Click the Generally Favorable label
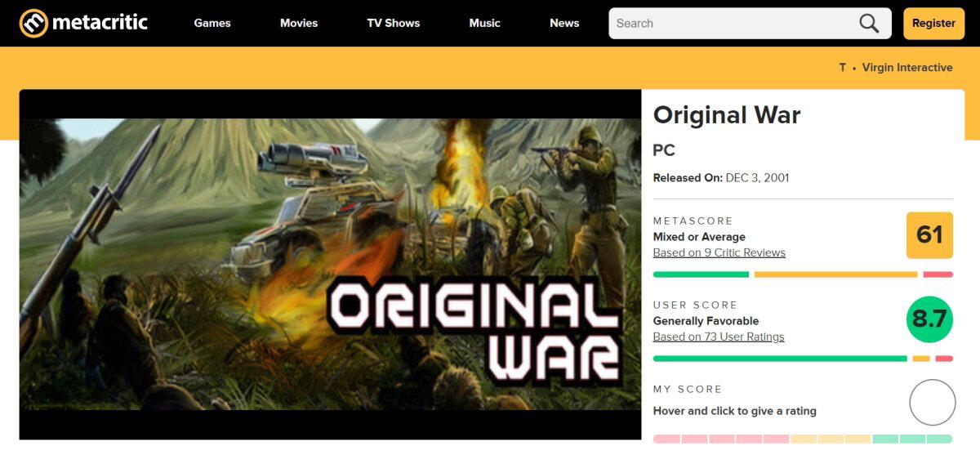The height and width of the screenshot is (455, 980). pos(706,321)
